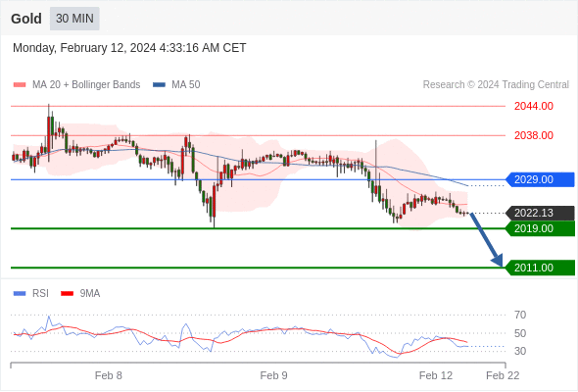
Task: Click the Gold instrument title
Action: [26, 19]
